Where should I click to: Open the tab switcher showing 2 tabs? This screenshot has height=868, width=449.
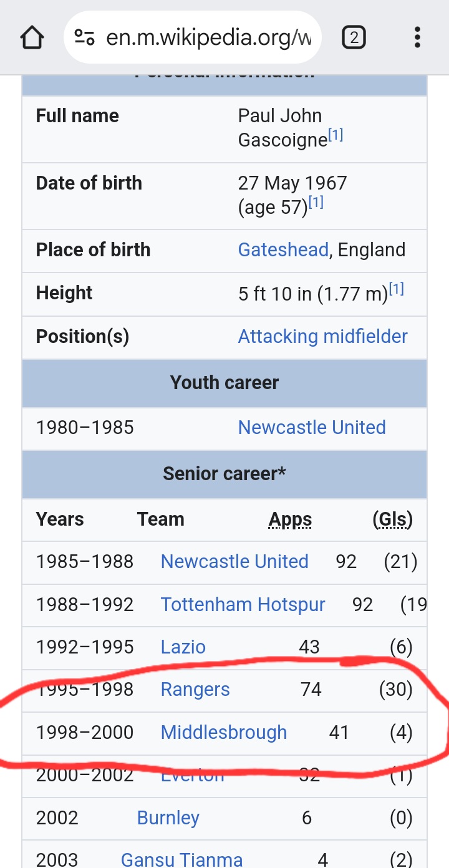[354, 38]
